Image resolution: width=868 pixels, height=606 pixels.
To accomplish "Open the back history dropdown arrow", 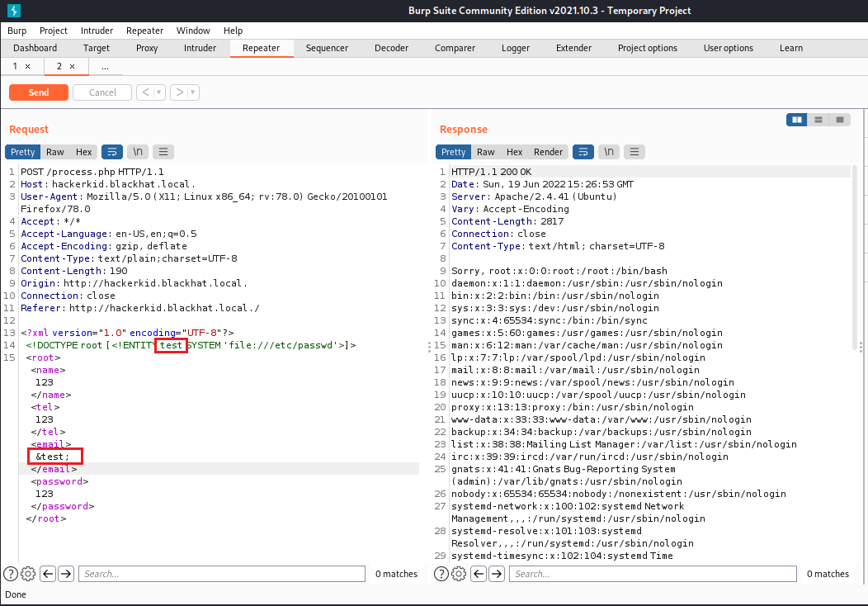I will click(x=159, y=92).
